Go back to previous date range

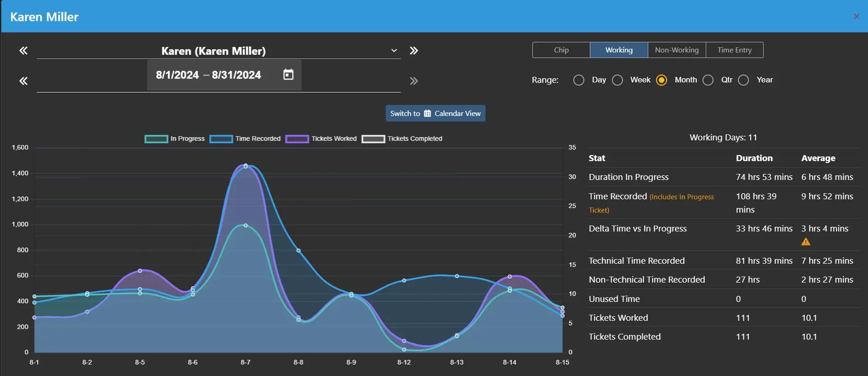coord(23,81)
